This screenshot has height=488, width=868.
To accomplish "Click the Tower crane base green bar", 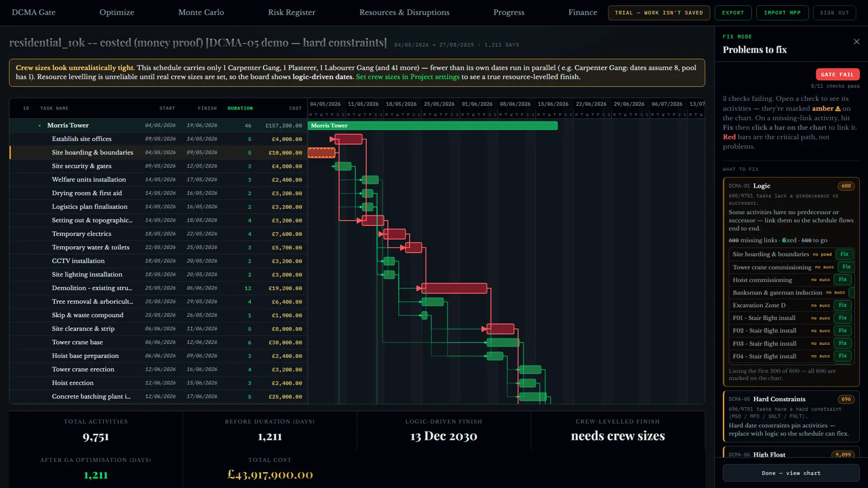I will 503,343.
